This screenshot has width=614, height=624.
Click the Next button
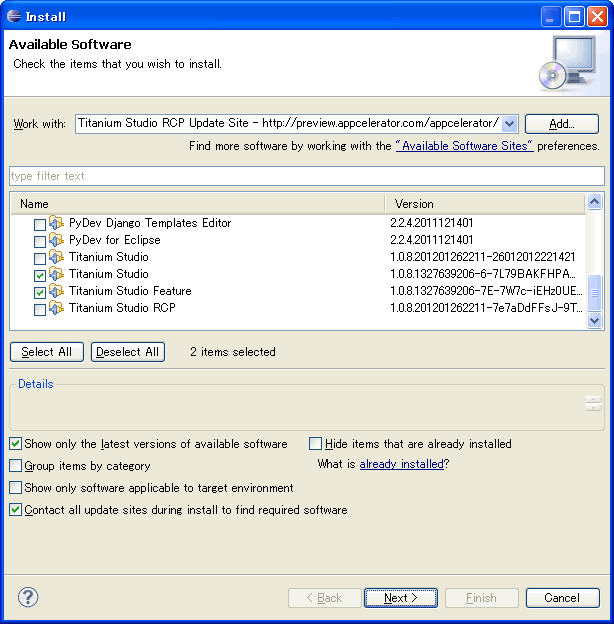tap(401, 598)
